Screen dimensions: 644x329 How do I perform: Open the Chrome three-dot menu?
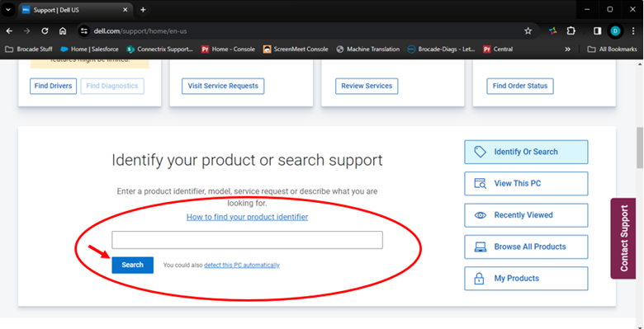click(x=633, y=31)
